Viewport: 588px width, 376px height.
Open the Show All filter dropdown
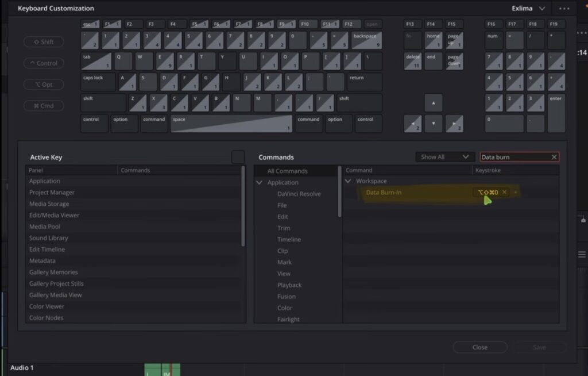445,157
